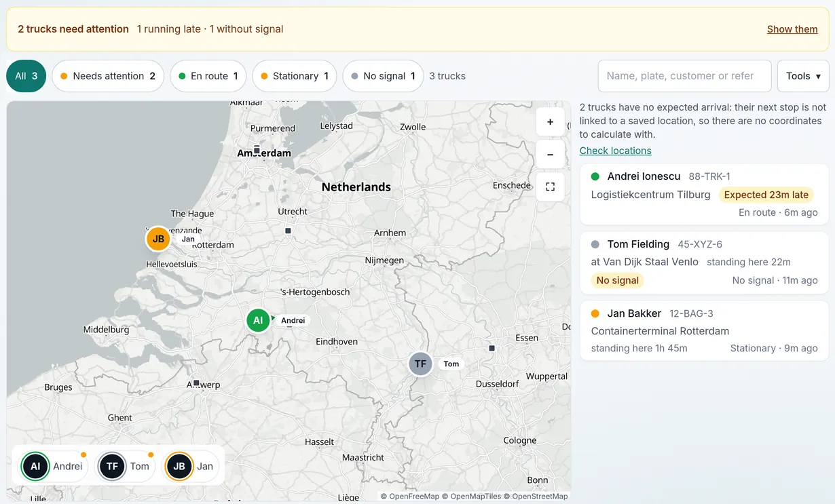Click the Jan label on the map

click(188, 239)
